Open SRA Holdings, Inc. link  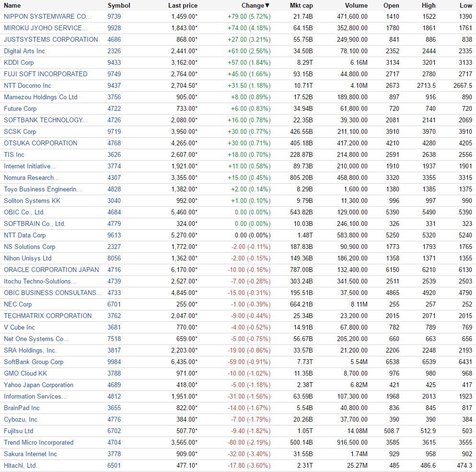click(30, 351)
